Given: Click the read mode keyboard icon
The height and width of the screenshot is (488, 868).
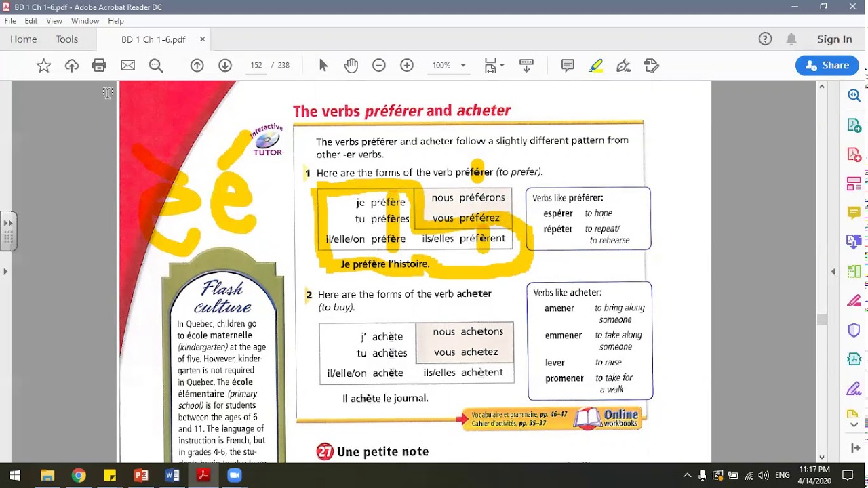Looking at the screenshot, I should (526, 66).
